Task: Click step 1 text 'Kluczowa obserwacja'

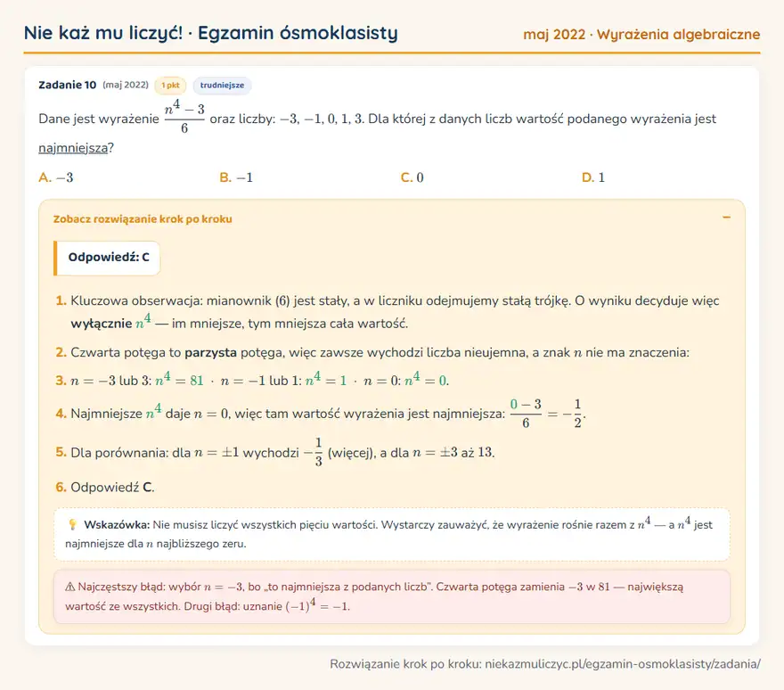Action: click(x=136, y=300)
